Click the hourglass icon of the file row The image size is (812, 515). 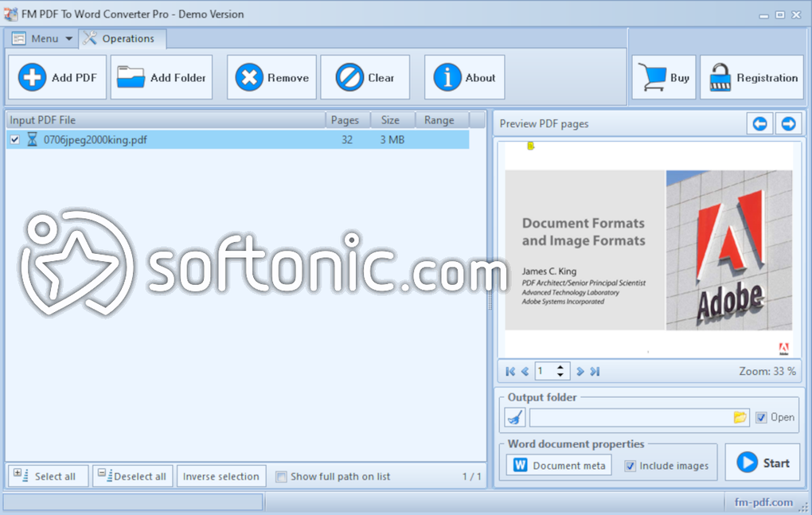pyautogui.click(x=32, y=139)
